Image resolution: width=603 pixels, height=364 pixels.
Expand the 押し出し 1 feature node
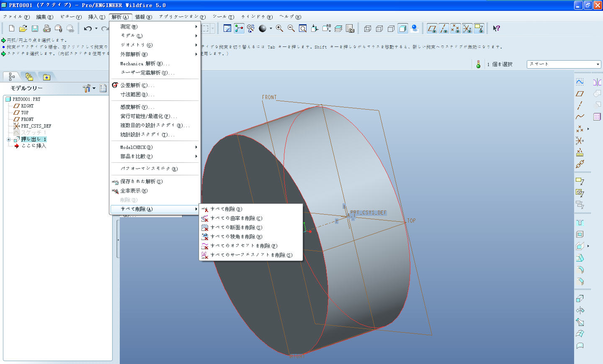tap(9, 139)
